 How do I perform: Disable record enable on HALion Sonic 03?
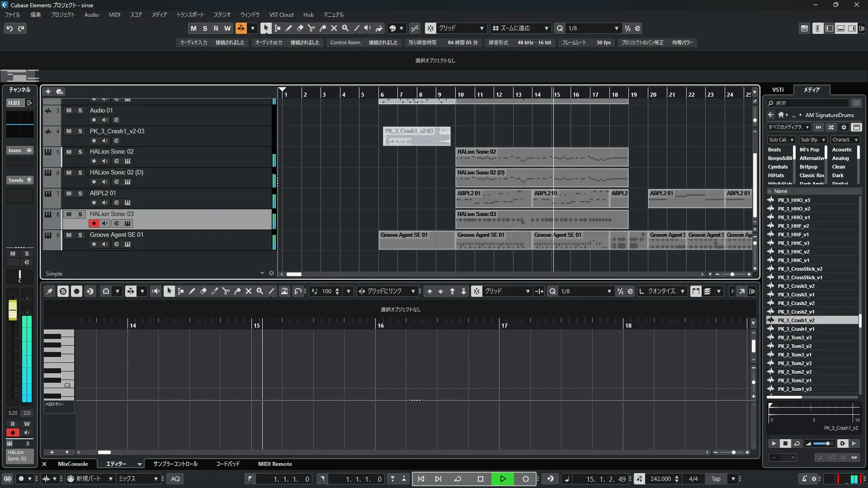coord(94,223)
